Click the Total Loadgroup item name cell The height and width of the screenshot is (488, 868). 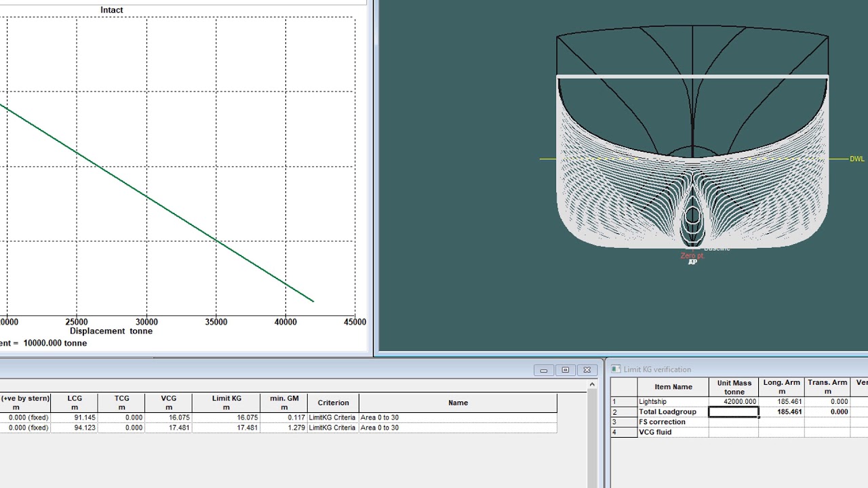[673, 412]
